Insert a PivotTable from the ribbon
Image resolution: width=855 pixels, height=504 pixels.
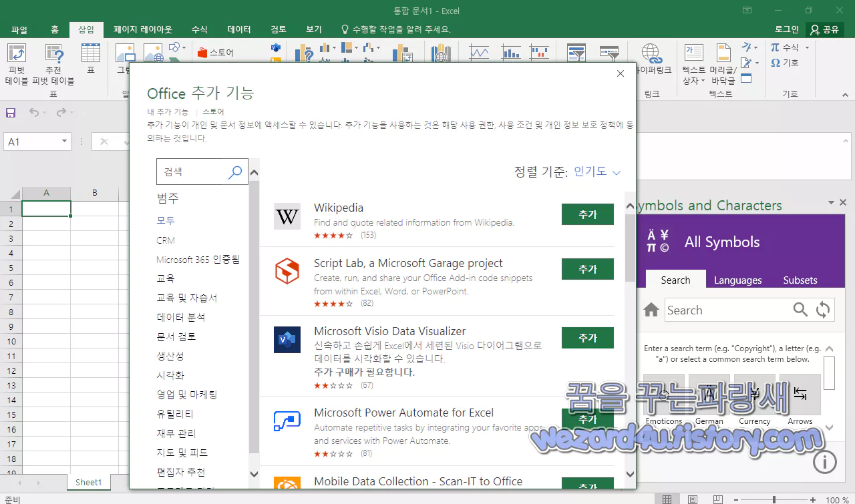(17, 65)
